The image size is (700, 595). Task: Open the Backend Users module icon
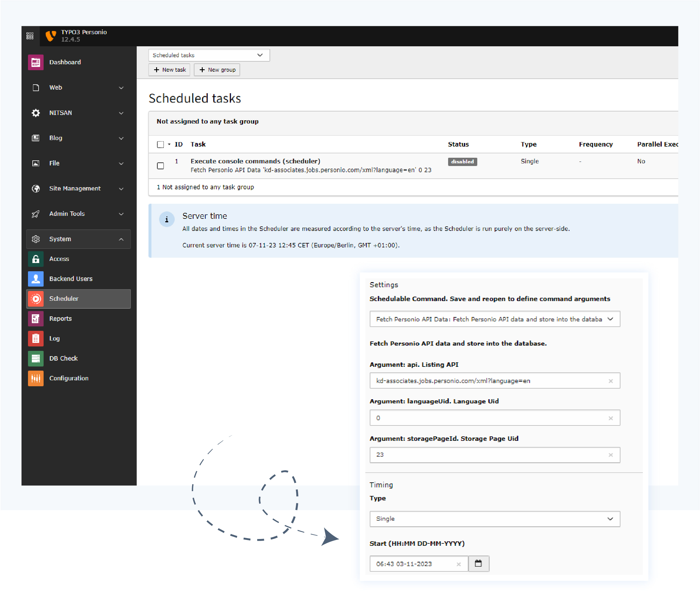tap(36, 279)
